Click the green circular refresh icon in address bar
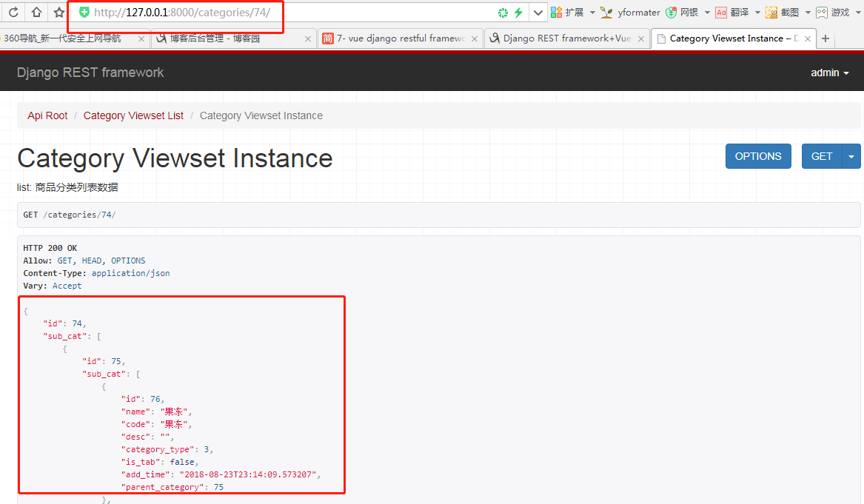The image size is (864, 504). 503,13
